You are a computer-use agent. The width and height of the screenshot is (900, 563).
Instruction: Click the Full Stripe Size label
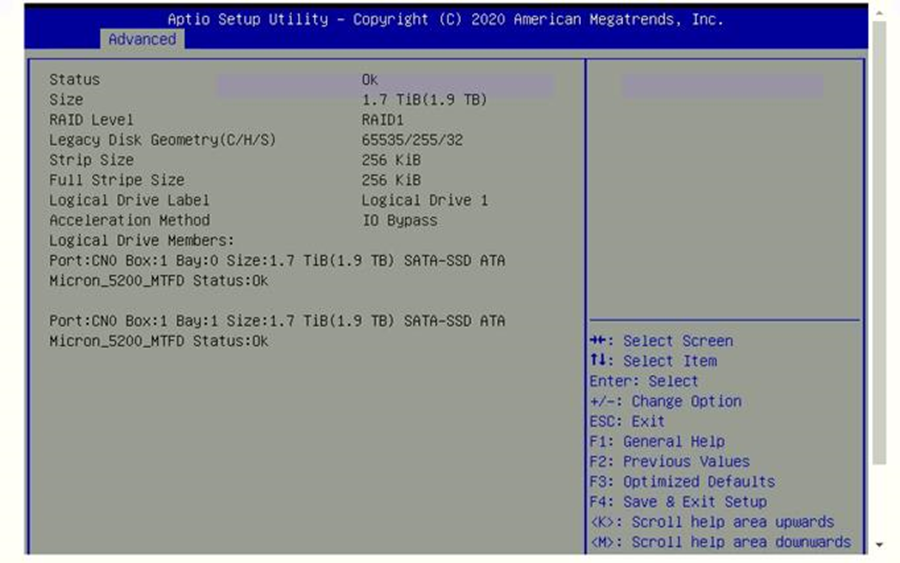(117, 180)
